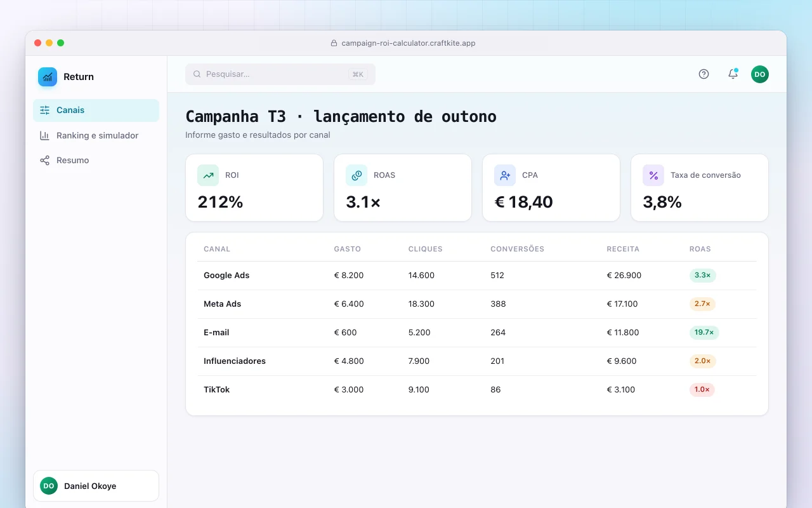Screen dimensions: 812x508
Task: Click the 3.3× ROAS badge
Action: (703, 275)
